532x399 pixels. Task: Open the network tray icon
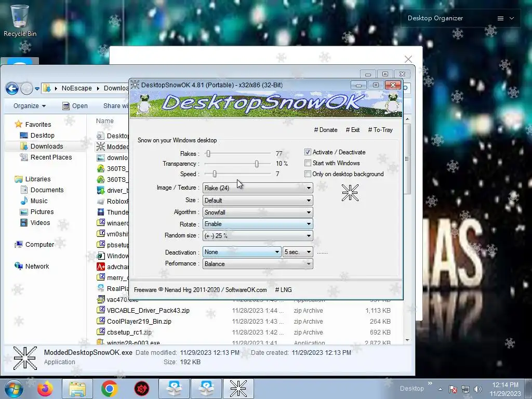click(x=465, y=389)
